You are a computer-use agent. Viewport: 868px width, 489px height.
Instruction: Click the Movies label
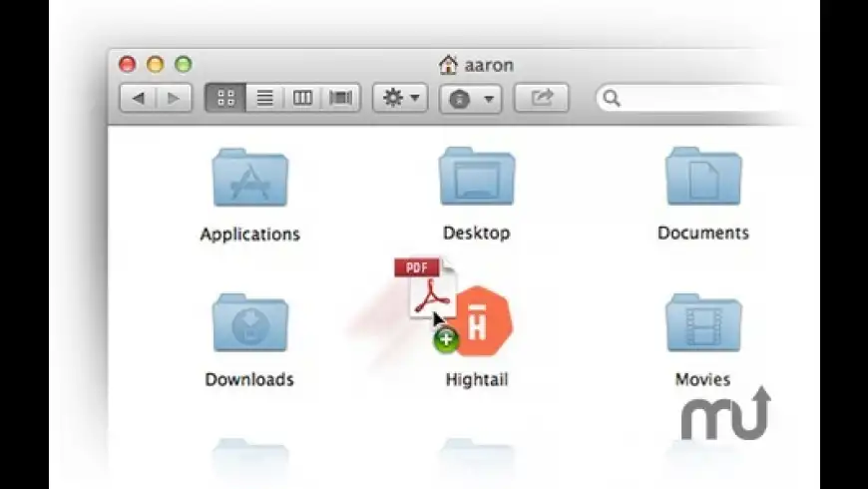click(x=703, y=379)
